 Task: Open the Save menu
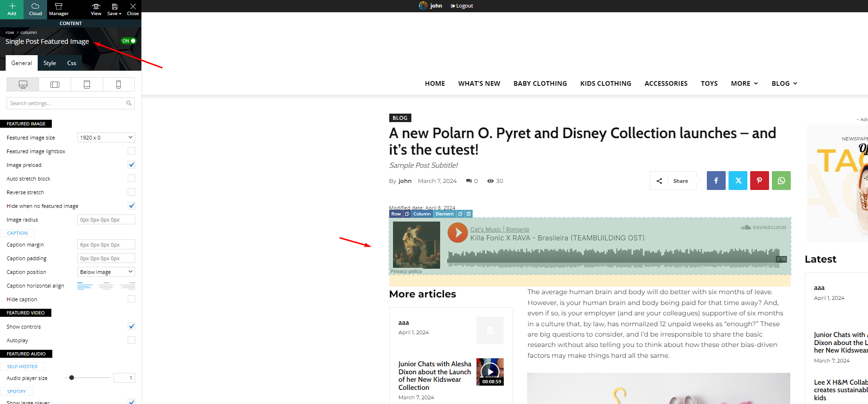[x=114, y=9]
